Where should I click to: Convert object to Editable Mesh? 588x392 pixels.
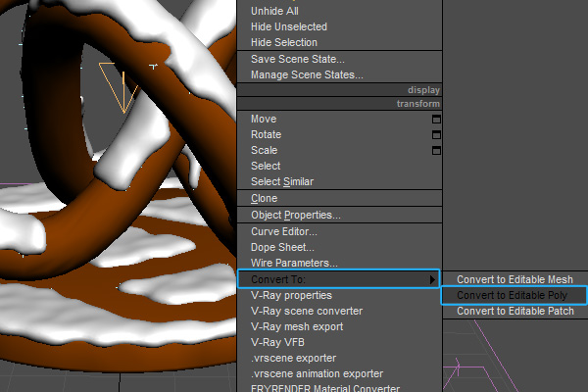point(514,279)
